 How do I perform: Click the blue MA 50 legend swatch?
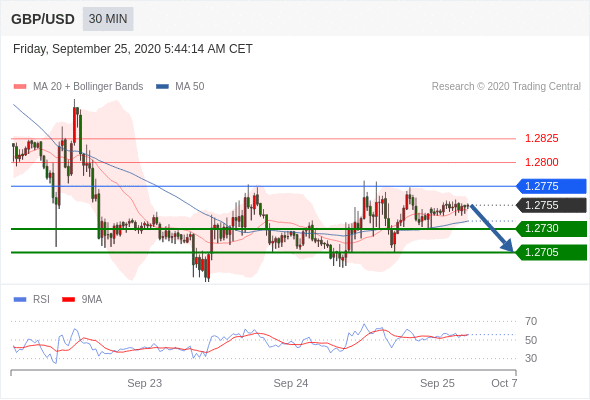(162, 87)
